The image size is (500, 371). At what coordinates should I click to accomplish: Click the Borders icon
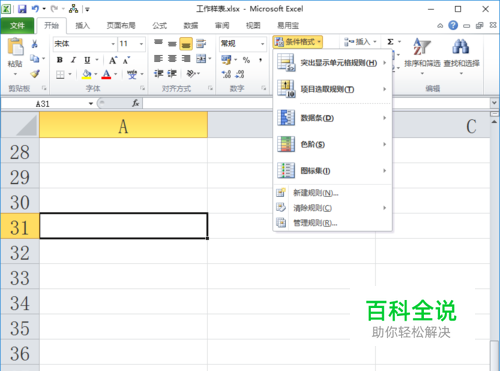pyautogui.click(x=60, y=74)
